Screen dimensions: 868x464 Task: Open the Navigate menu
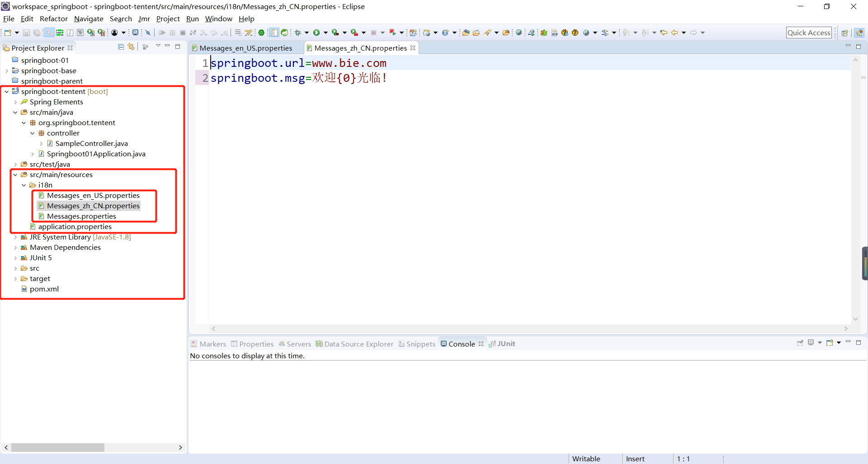pyautogui.click(x=89, y=19)
